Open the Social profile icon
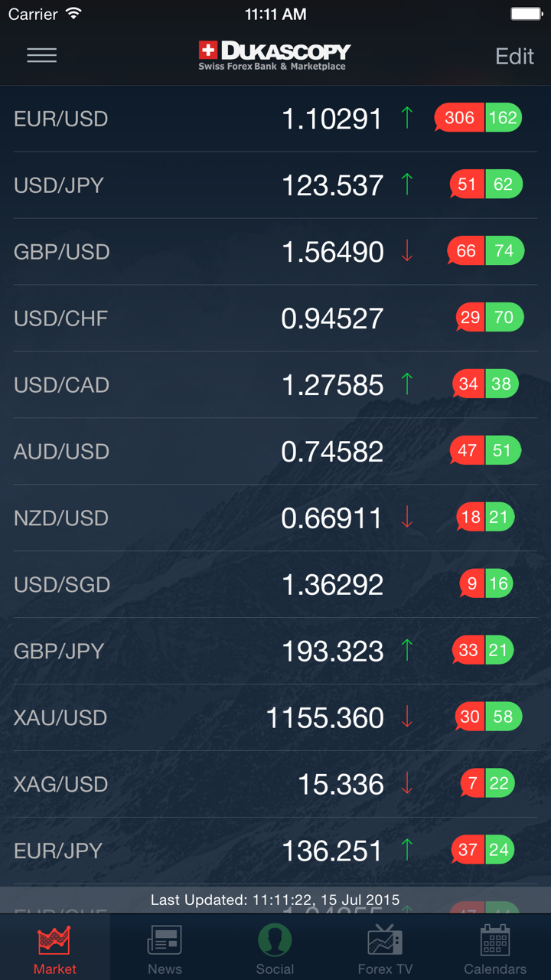The image size is (551, 980). tap(275, 940)
